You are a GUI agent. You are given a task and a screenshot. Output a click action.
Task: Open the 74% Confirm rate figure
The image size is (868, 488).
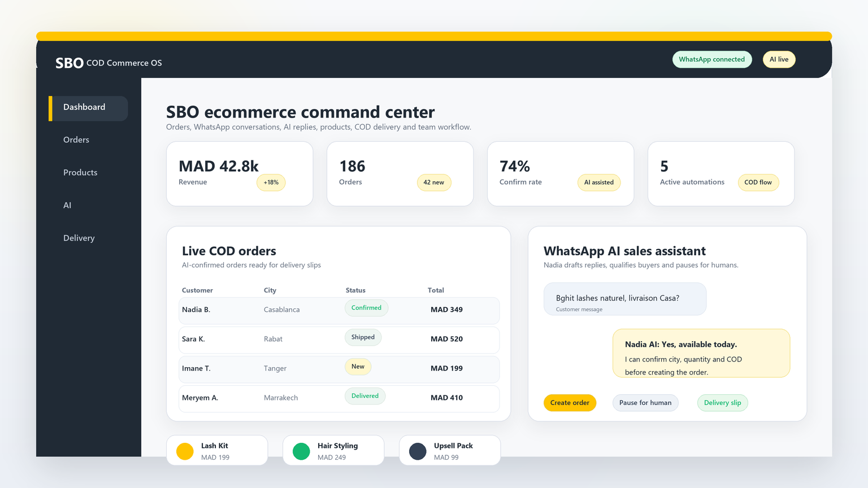coord(515,167)
